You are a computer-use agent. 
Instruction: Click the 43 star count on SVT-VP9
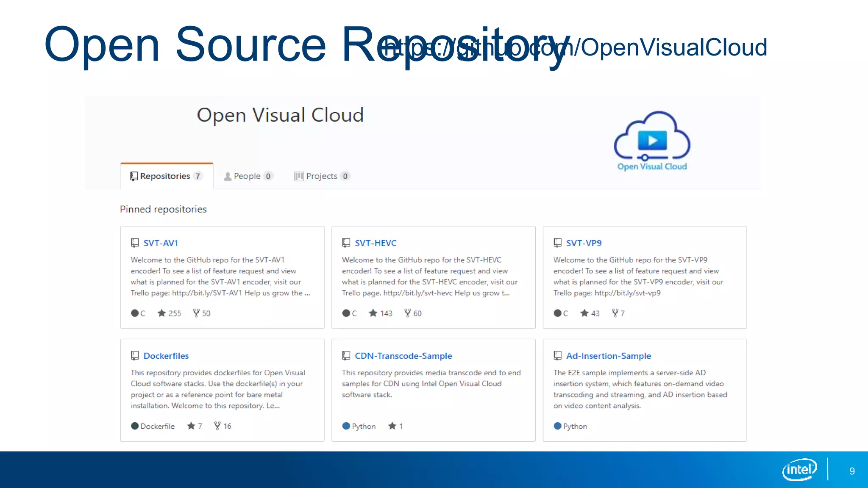click(x=595, y=313)
